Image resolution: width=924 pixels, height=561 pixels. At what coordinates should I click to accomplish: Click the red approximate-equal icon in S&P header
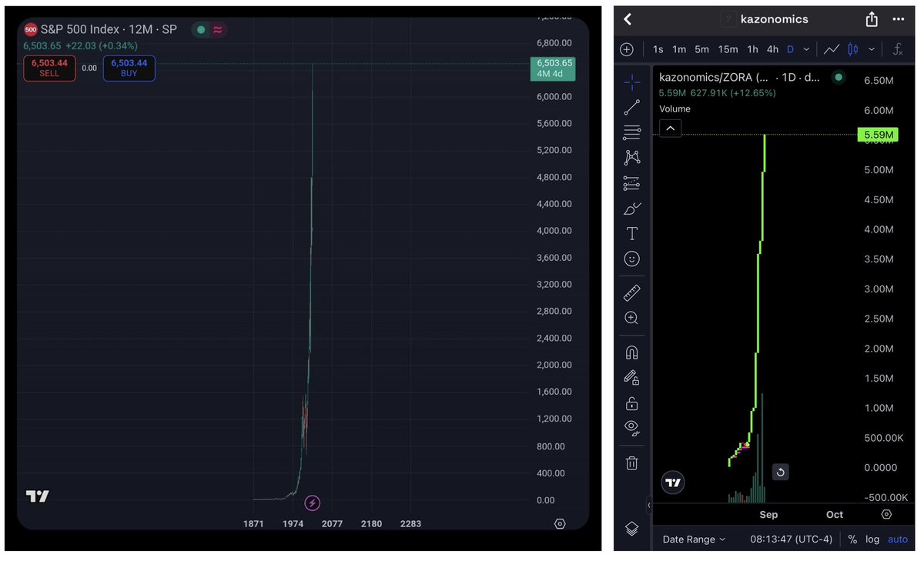point(218,29)
